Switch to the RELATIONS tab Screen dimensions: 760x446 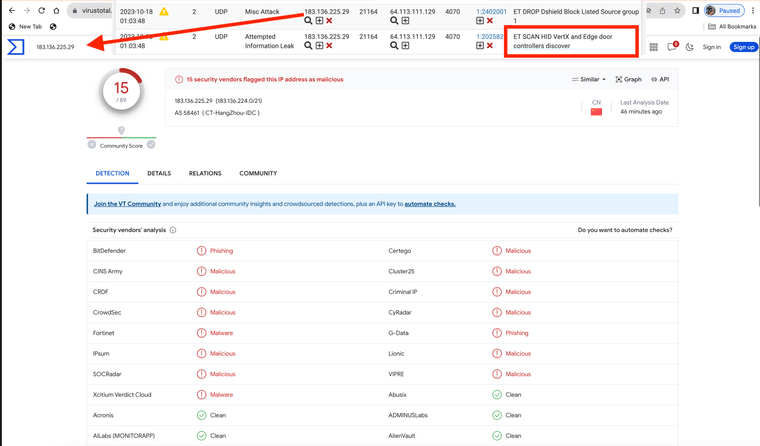(x=205, y=173)
